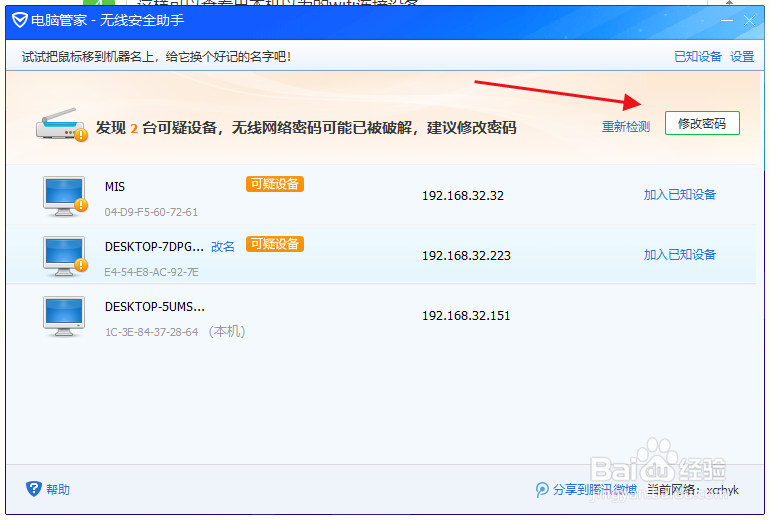Click the 可疑设备 badge for MIS
Image resolution: width=770 pixels, height=520 pixels.
(x=275, y=184)
